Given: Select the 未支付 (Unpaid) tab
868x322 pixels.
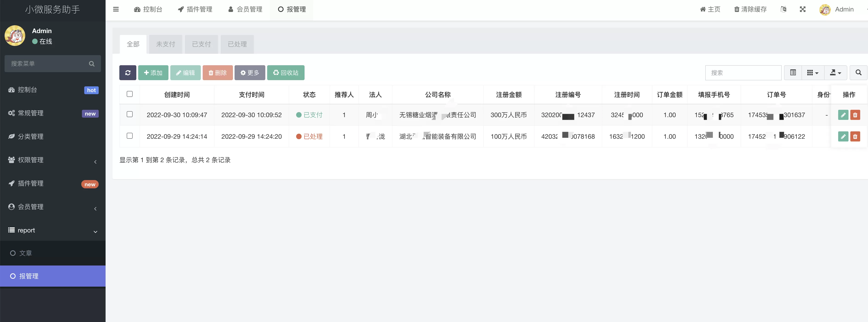Looking at the screenshot, I should coord(165,44).
